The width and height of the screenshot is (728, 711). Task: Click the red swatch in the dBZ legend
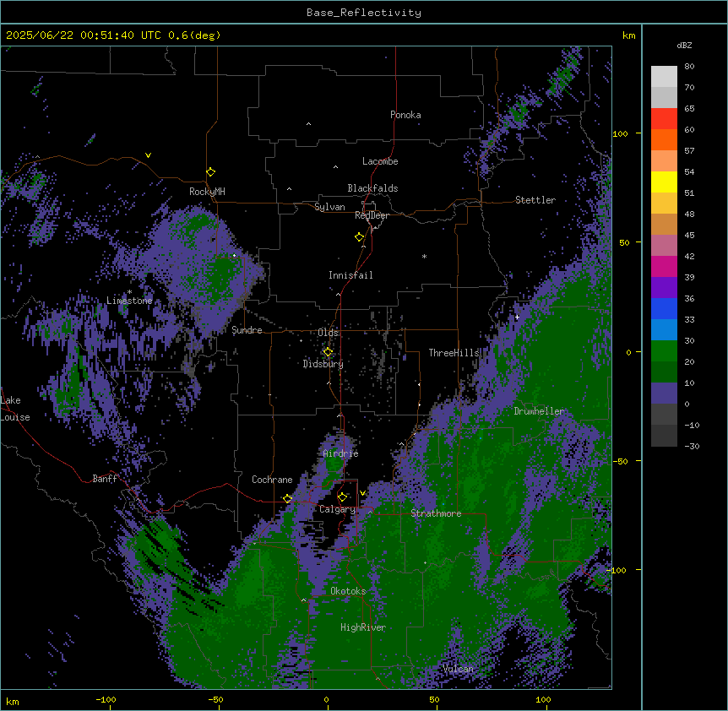(x=664, y=118)
